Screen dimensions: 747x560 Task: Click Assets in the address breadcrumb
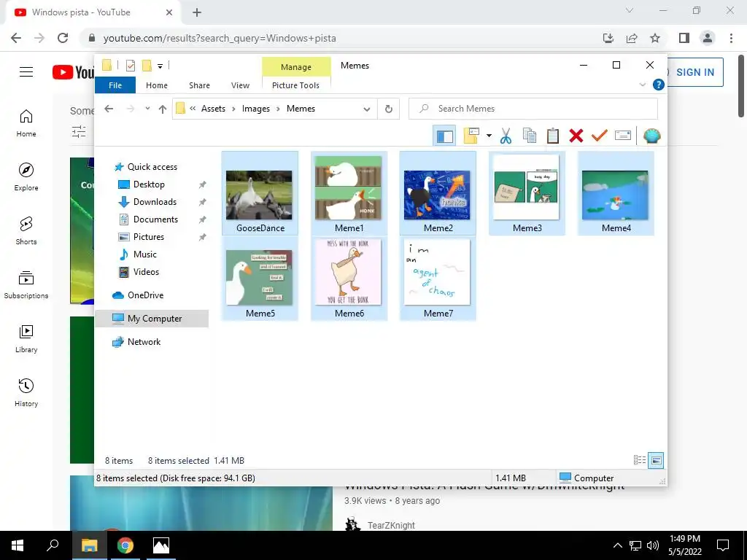click(x=213, y=109)
